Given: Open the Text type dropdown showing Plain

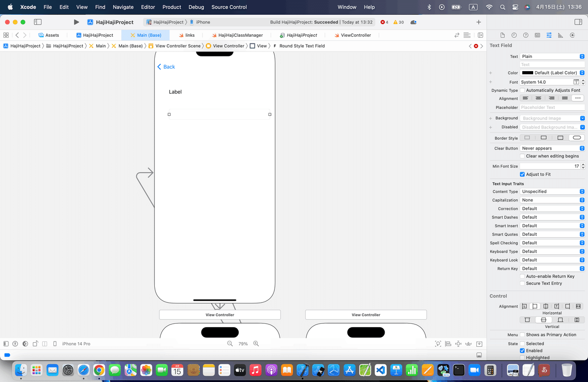Looking at the screenshot, I should tap(552, 56).
